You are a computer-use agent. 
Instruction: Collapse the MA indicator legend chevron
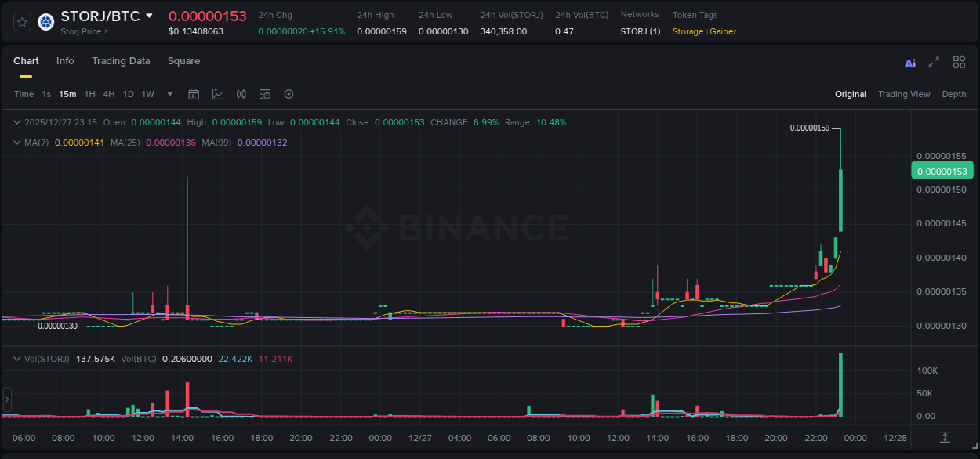point(16,143)
